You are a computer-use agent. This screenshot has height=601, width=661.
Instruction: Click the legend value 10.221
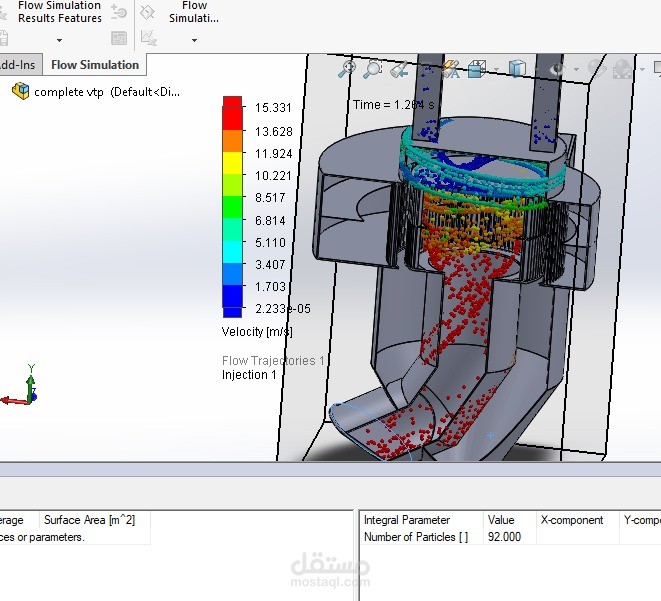[273, 176]
